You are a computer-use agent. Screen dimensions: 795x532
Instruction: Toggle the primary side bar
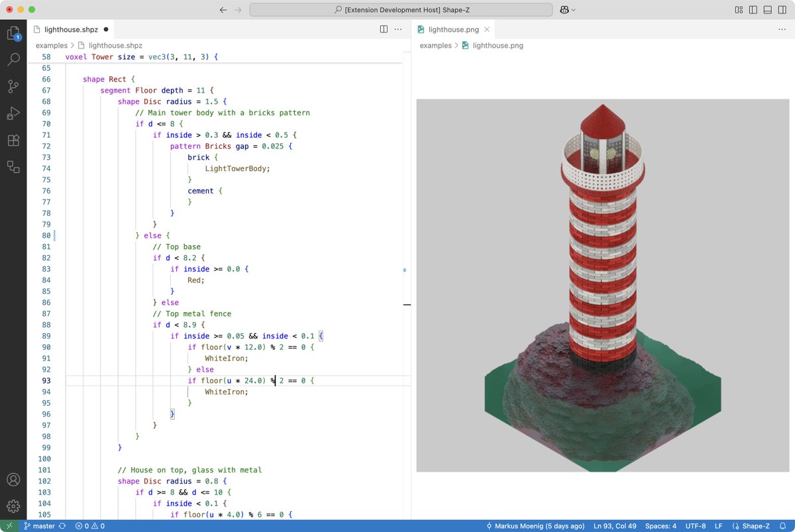[753, 10]
